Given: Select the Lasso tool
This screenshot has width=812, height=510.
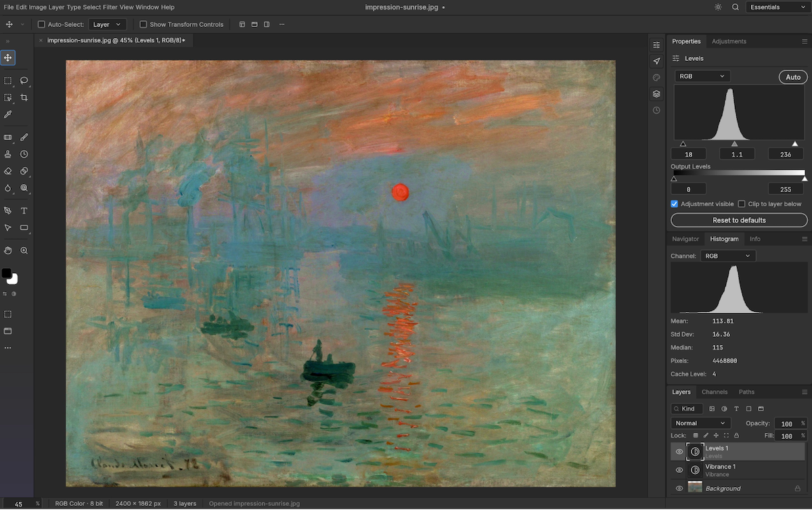Looking at the screenshot, I should [24, 80].
